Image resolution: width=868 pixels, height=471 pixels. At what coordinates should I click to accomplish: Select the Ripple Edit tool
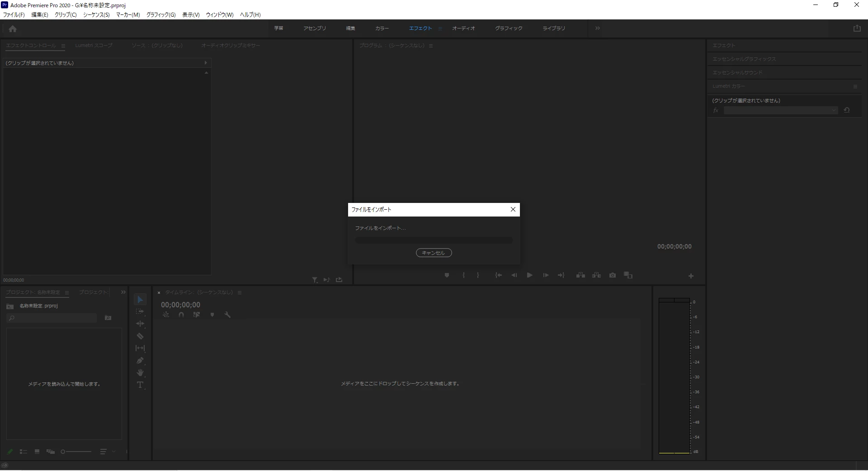pyautogui.click(x=140, y=324)
